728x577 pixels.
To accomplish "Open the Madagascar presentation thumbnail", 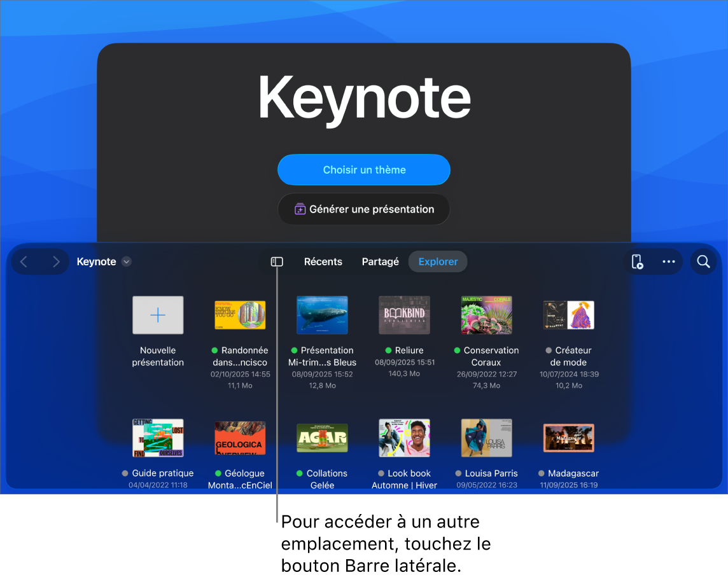I will [569, 438].
